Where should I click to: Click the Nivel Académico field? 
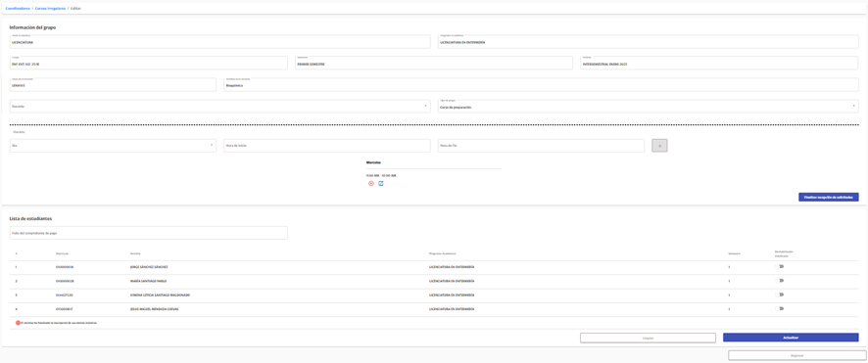point(219,42)
